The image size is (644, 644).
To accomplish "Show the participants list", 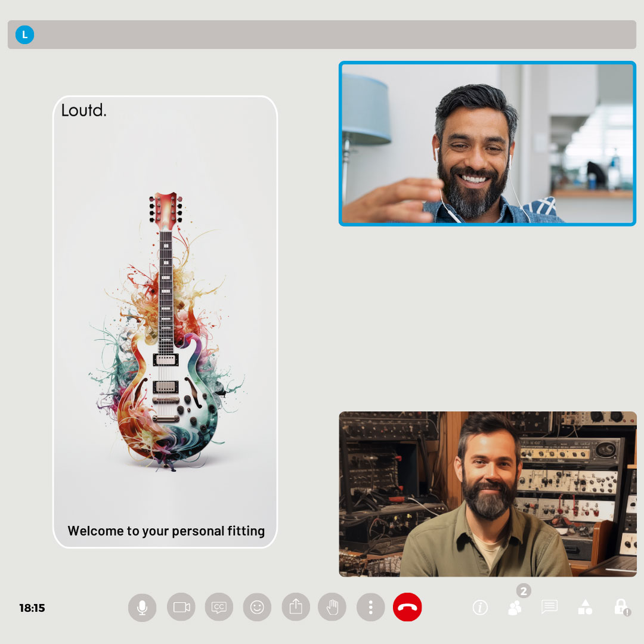I will (x=515, y=608).
